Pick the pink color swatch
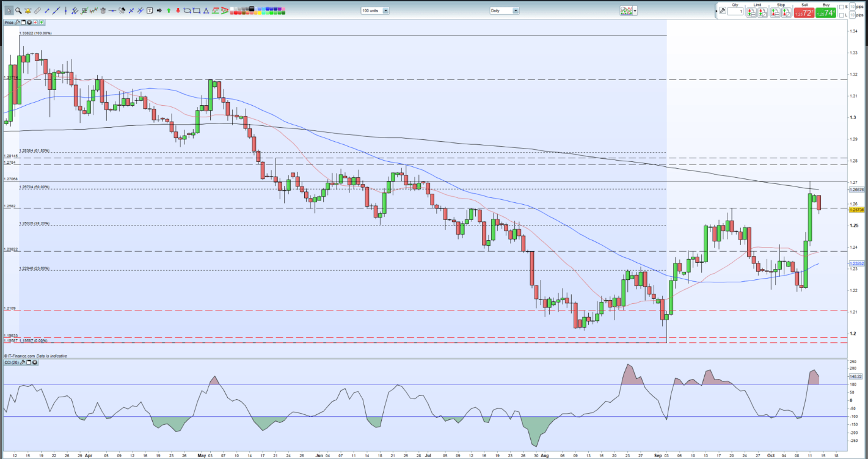 [283, 9]
